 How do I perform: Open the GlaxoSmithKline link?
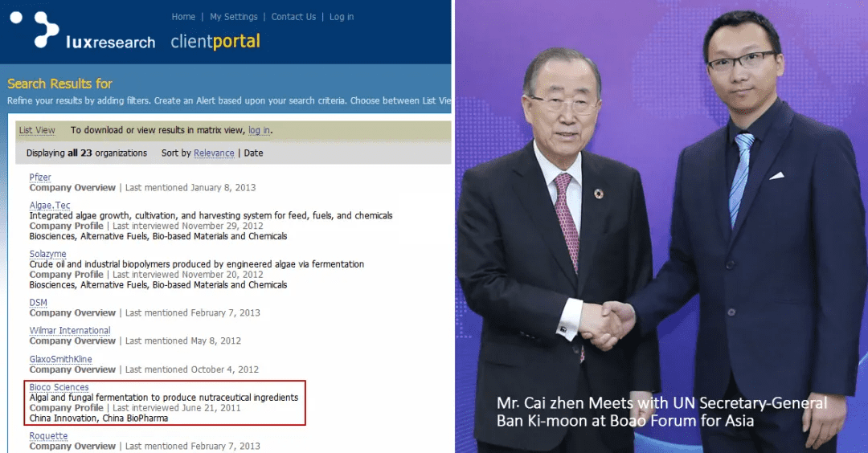pos(61,359)
